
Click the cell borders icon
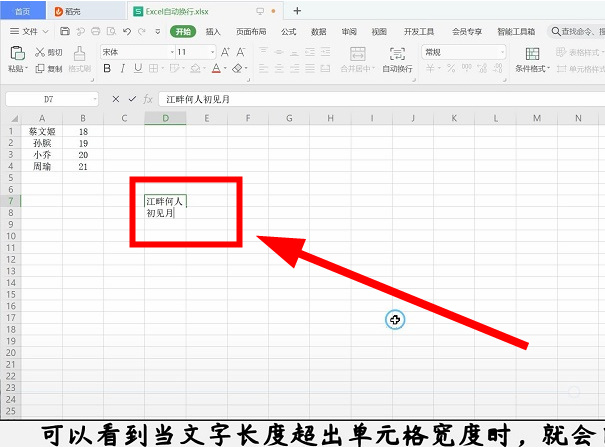coord(153,68)
